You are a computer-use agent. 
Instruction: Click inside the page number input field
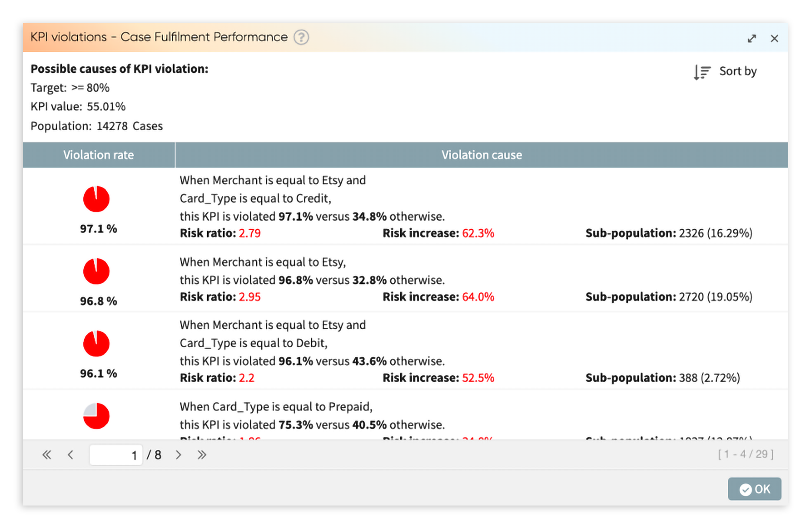click(116, 455)
